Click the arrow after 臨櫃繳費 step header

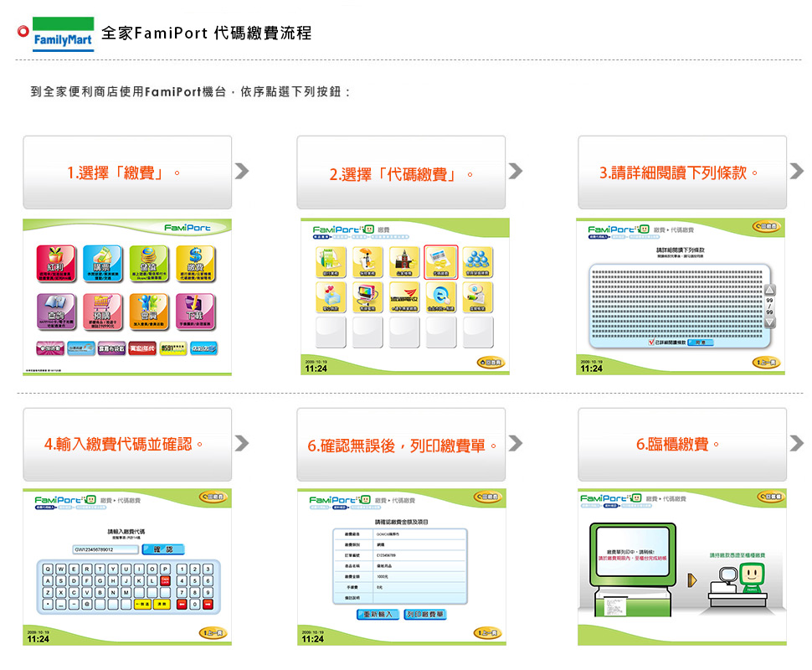click(796, 443)
